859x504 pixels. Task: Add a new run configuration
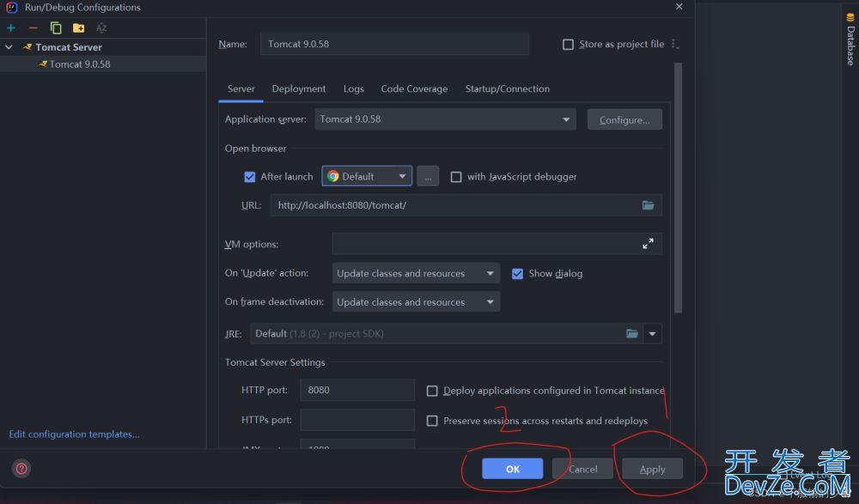click(x=11, y=28)
